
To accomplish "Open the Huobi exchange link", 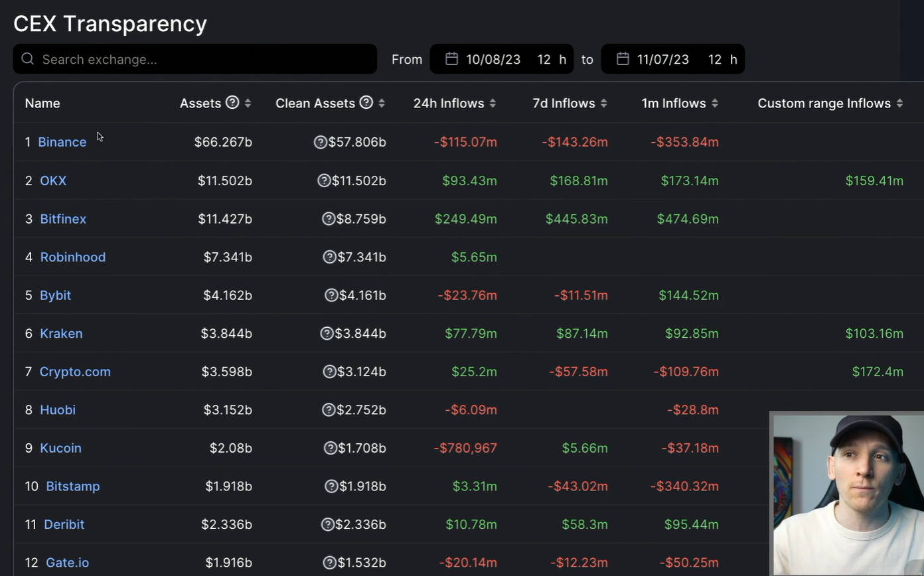I will coord(58,409).
